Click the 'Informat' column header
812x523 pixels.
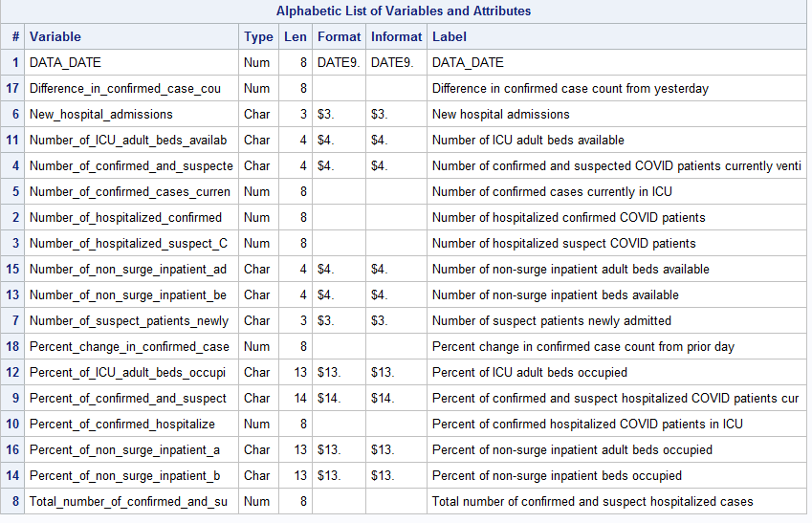(x=396, y=36)
